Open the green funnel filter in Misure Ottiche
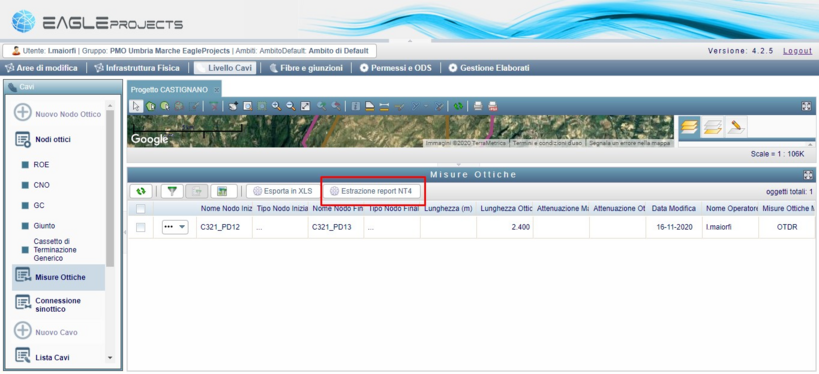819x374 pixels. (172, 191)
